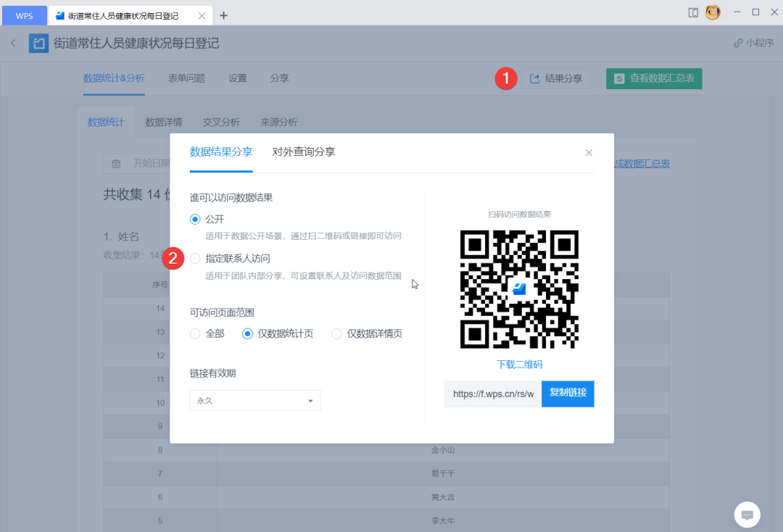The image size is (783, 532).
Task: Click the calendar icon in the 开始日期 field
Action: click(x=116, y=164)
